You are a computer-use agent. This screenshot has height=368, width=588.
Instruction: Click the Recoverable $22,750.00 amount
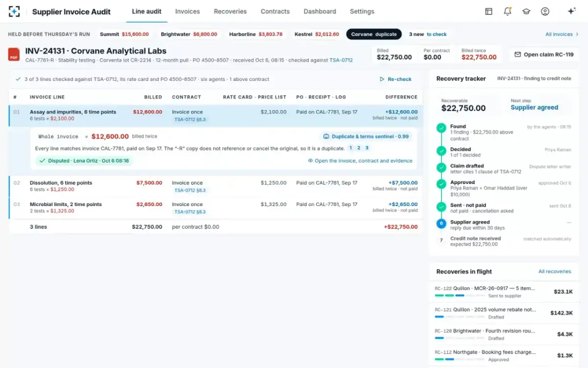pyautogui.click(x=464, y=108)
